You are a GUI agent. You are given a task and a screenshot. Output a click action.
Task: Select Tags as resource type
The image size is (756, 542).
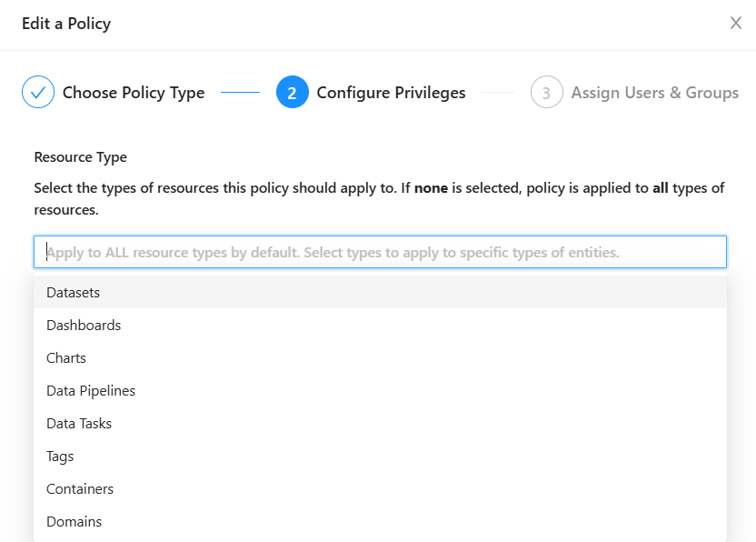(x=60, y=457)
